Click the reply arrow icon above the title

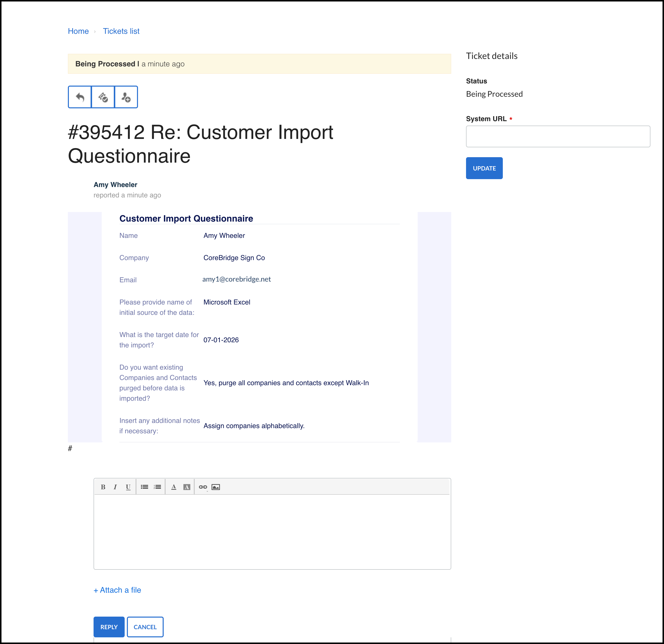click(x=80, y=97)
